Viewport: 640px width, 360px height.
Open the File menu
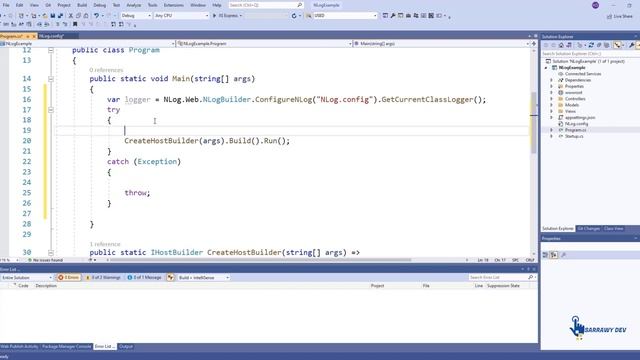[x=6, y=5]
